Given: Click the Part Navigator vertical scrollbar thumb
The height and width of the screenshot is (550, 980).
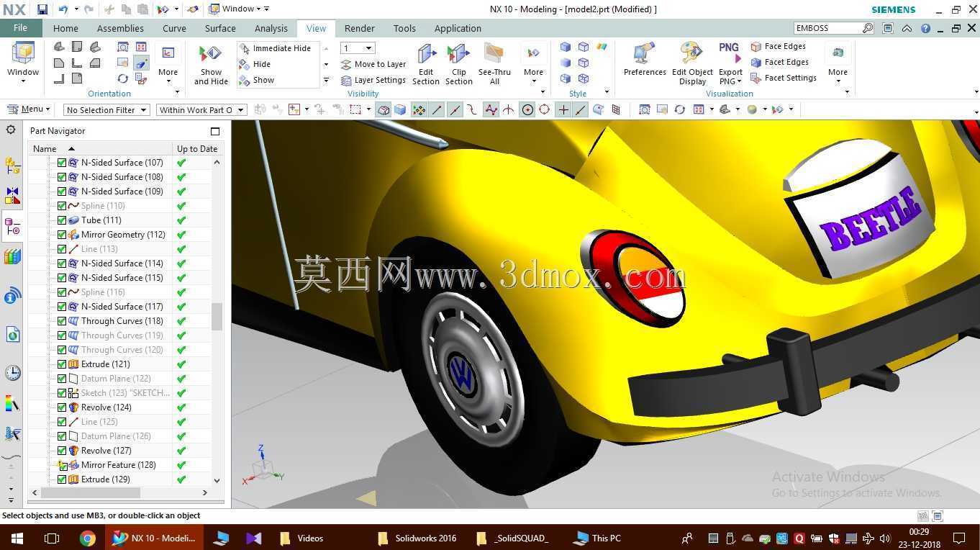Looking at the screenshot, I should click(217, 317).
